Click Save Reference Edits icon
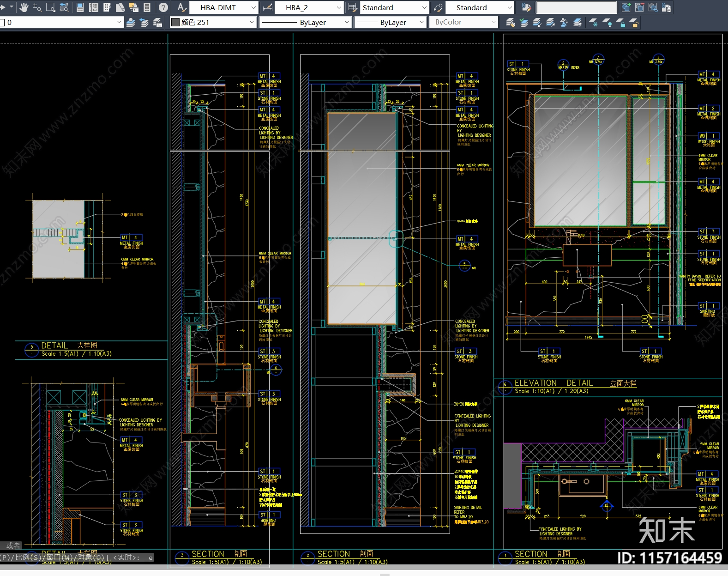Screen dimensions: 728x576 coord(666,7)
